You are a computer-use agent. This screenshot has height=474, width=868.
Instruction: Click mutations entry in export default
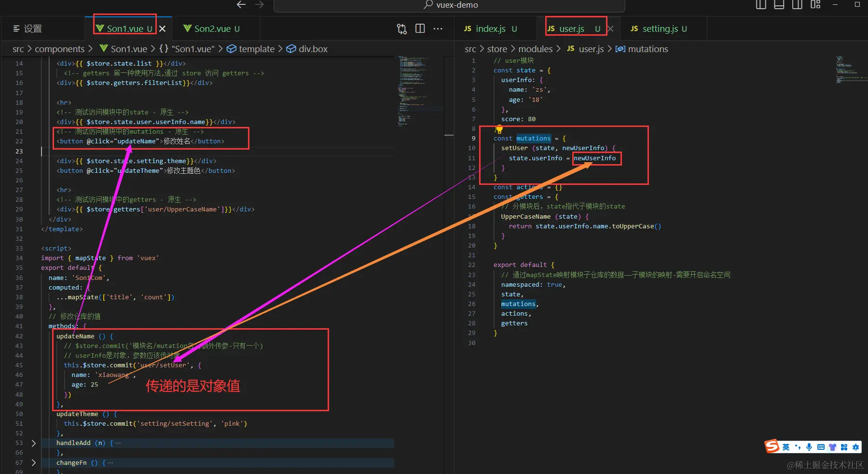tap(518, 304)
